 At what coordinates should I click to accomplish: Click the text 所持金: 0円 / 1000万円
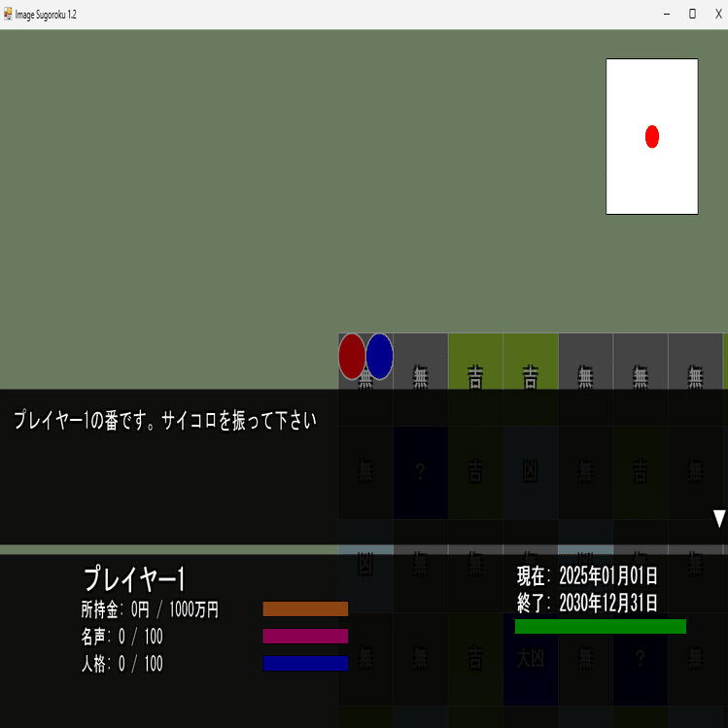pyautogui.click(x=150, y=609)
